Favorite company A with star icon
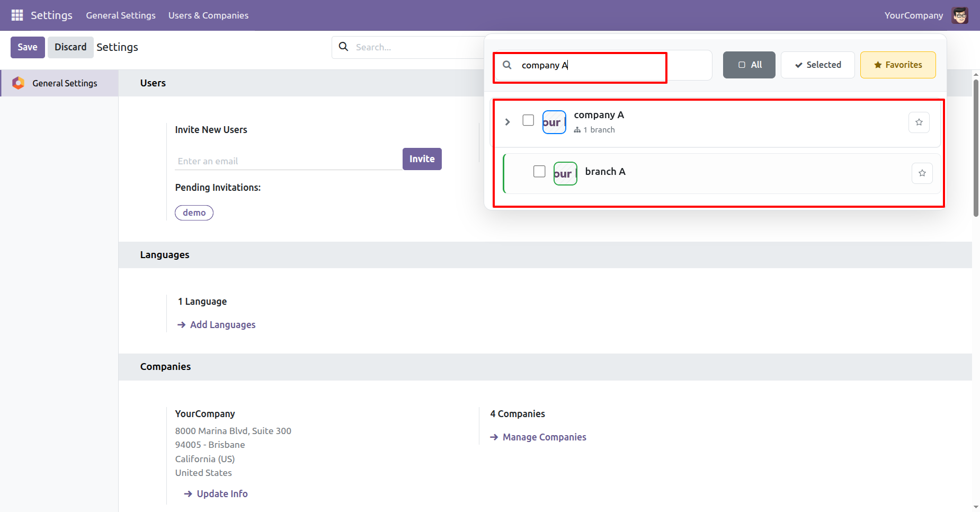Viewport: 980px width, 512px height. click(x=919, y=122)
